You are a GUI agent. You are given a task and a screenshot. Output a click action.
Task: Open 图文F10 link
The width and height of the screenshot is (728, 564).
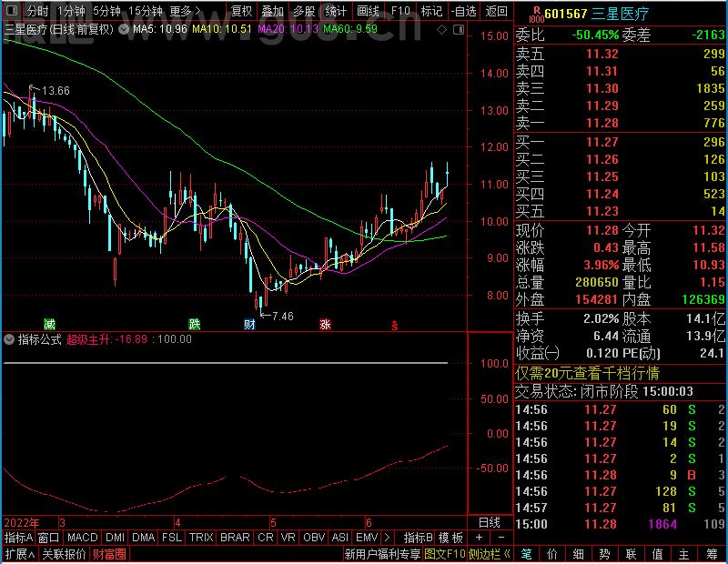click(x=445, y=554)
